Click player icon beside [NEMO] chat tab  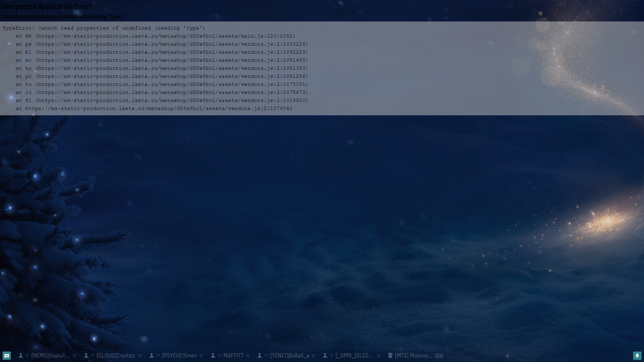point(19,355)
